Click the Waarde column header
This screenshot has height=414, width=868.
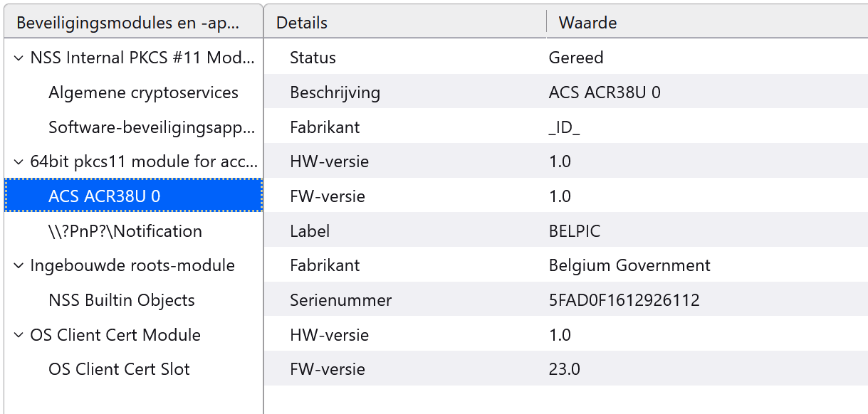587,23
